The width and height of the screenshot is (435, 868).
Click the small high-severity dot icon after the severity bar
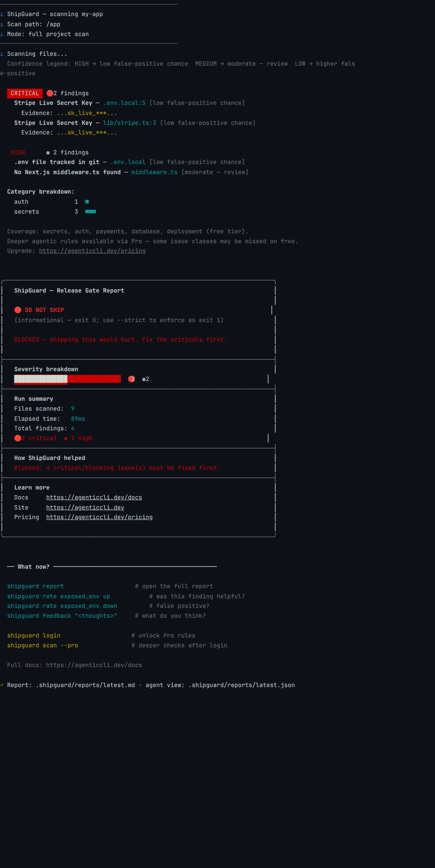pos(144,379)
